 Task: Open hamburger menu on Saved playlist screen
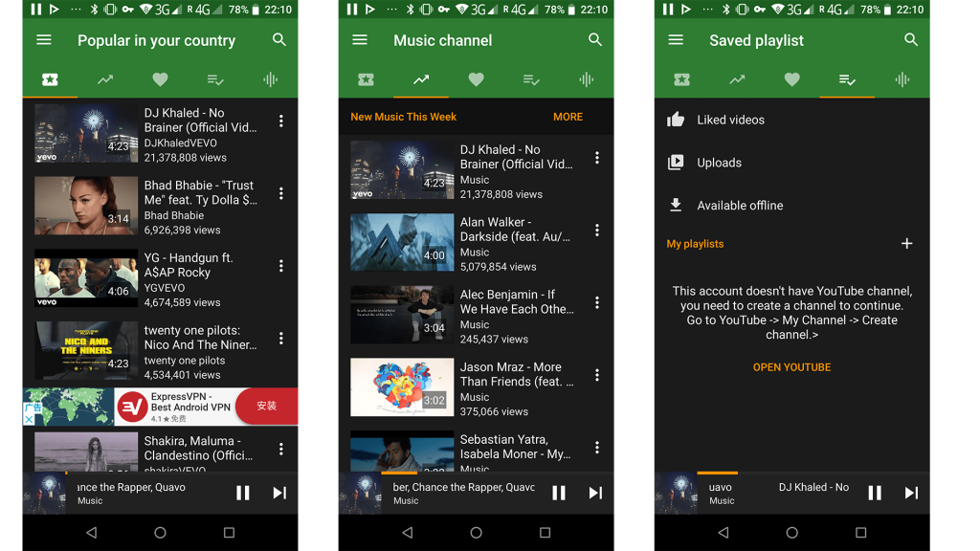pos(676,40)
